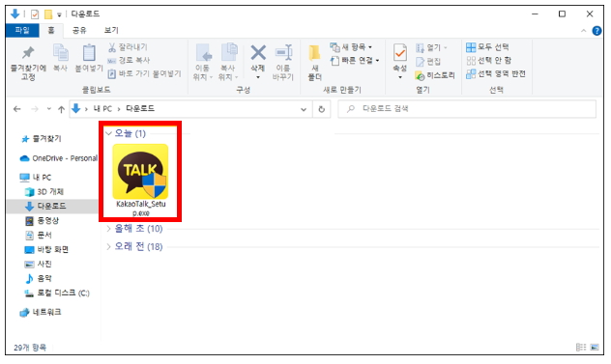
Task: Select 문서 folder in sidebar
Action: tap(39, 236)
